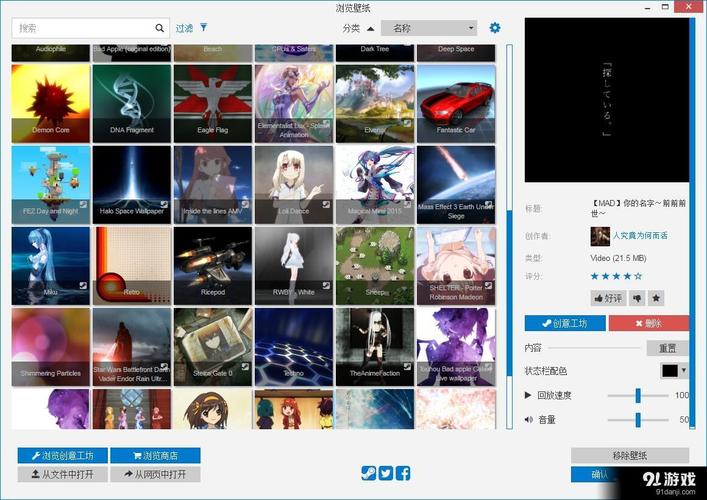Click 移除壁纸 remove wallpaper button
The image size is (707, 500).
pyautogui.click(x=630, y=455)
